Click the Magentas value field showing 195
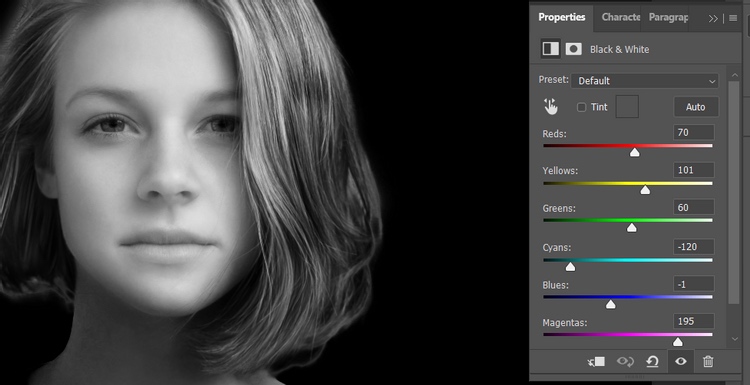The height and width of the screenshot is (385, 750). [x=694, y=321]
